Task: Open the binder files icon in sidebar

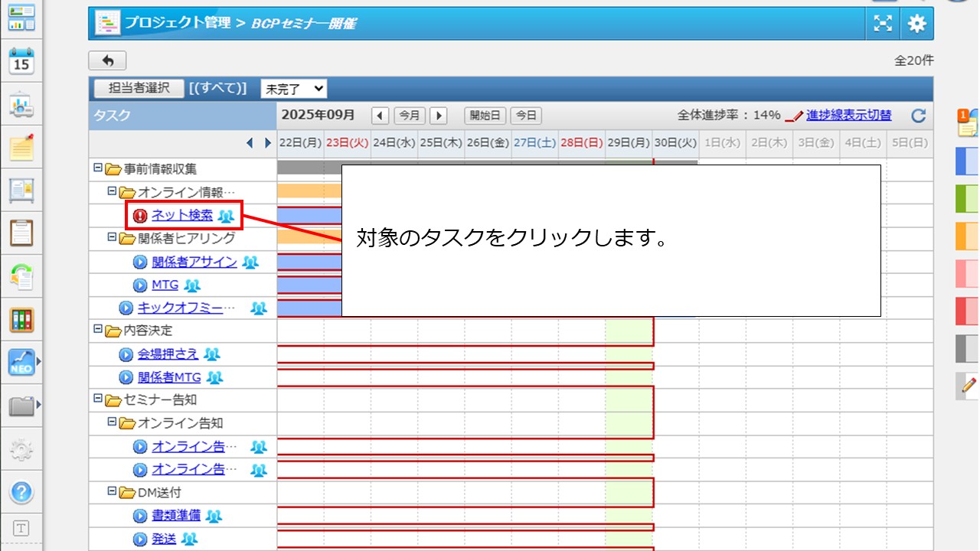Action: pyautogui.click(x=21, y=320)
